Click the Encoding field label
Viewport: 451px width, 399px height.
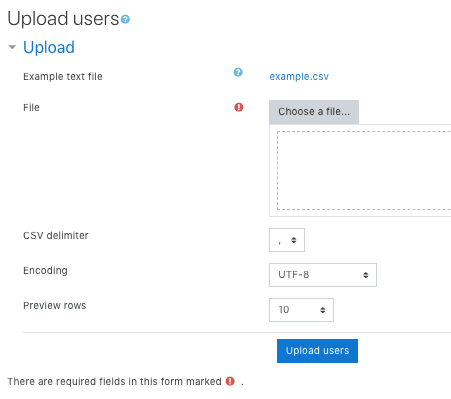point(45,270)
